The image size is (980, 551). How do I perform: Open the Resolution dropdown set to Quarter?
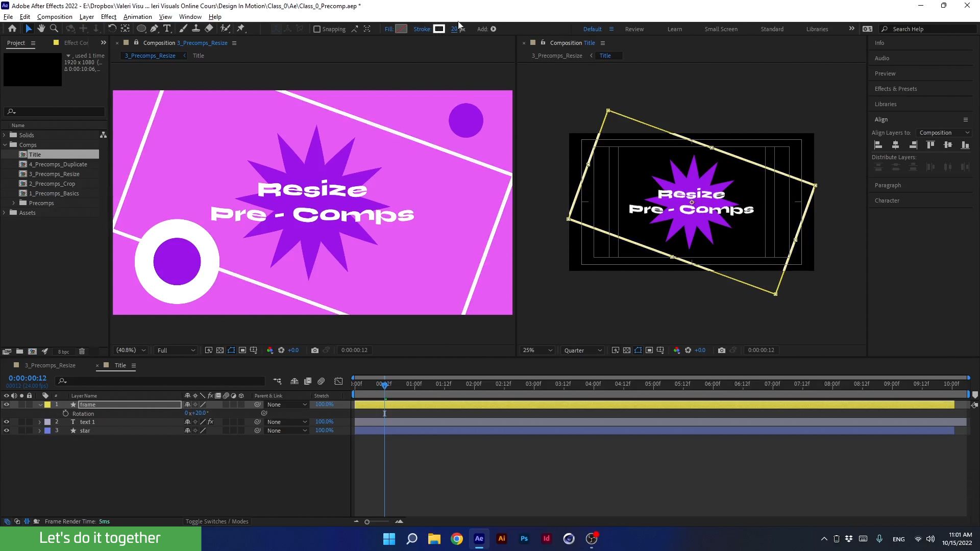582,350
